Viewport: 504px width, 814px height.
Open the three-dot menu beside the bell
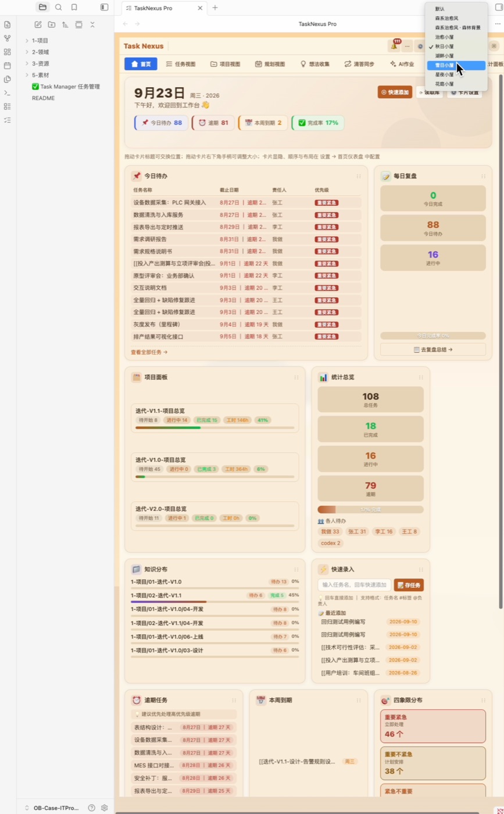pos(407,46)
